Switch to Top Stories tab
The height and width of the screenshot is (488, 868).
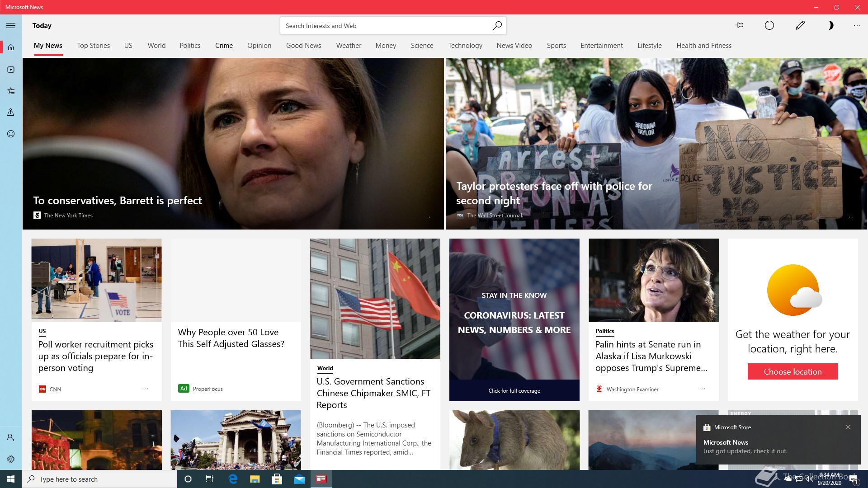click(x=94, y=46)
